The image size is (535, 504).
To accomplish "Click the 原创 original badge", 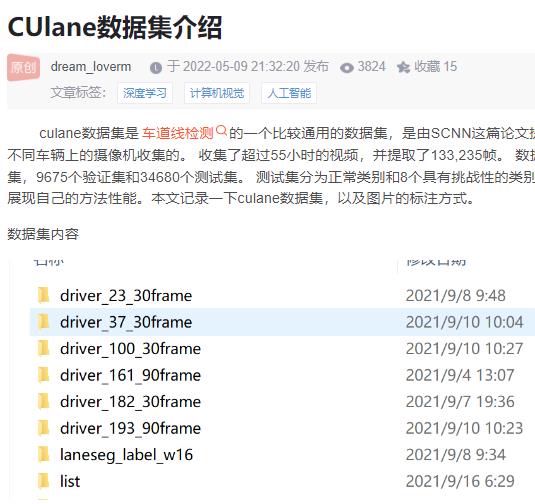I will click(24, 67).
